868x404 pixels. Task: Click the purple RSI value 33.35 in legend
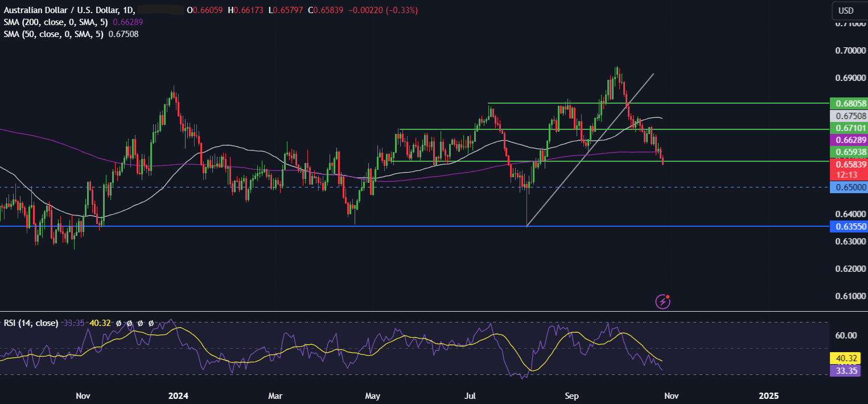74,323
